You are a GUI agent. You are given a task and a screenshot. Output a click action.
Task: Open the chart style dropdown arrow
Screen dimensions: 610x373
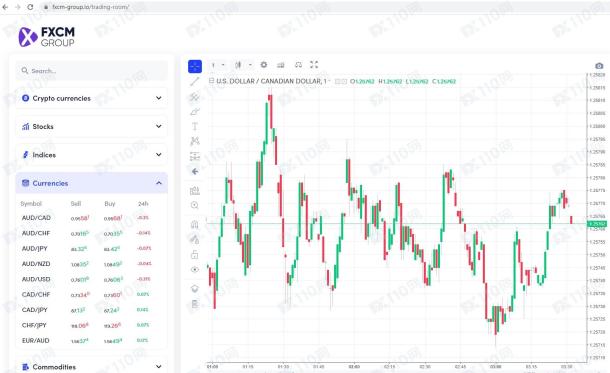(250, 65)
